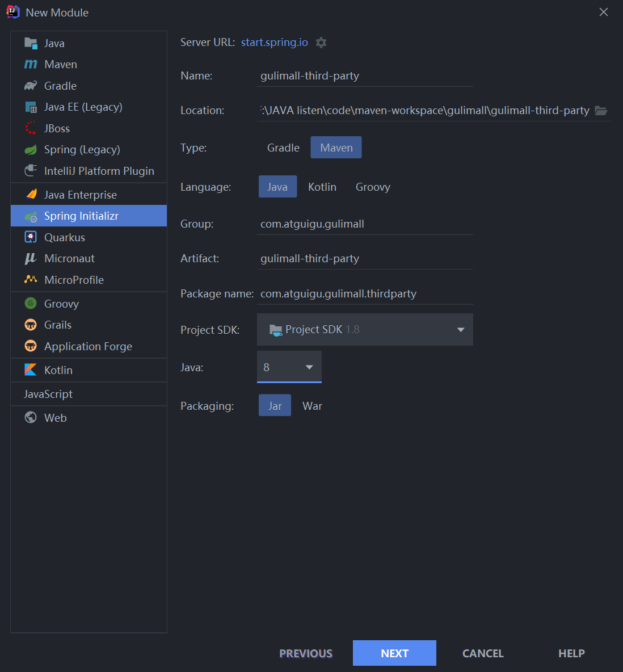Click the NEXT button
This screenshot has width=623, height=672.
tap(395, 653)
